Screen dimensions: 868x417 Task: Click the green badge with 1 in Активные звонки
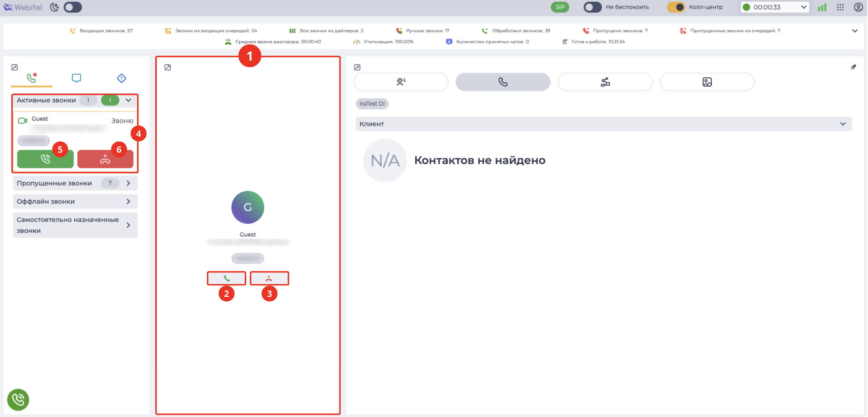click(x=110, y=100)
